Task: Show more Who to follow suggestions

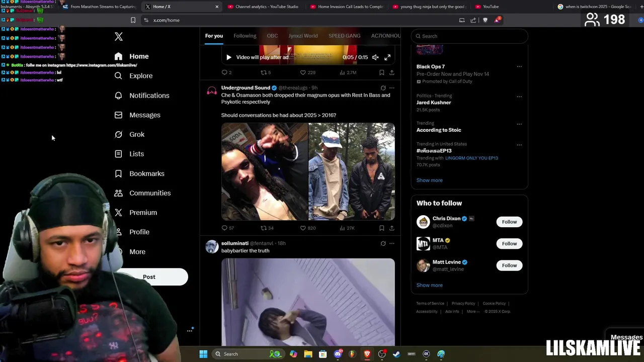Action: pos(430,285)
